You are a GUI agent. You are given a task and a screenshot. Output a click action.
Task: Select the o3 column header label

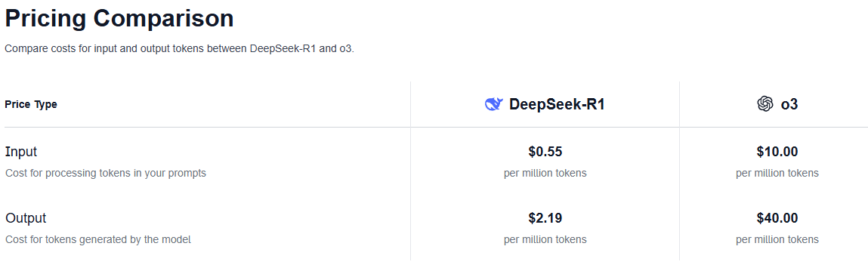click(x=789, y=104)
